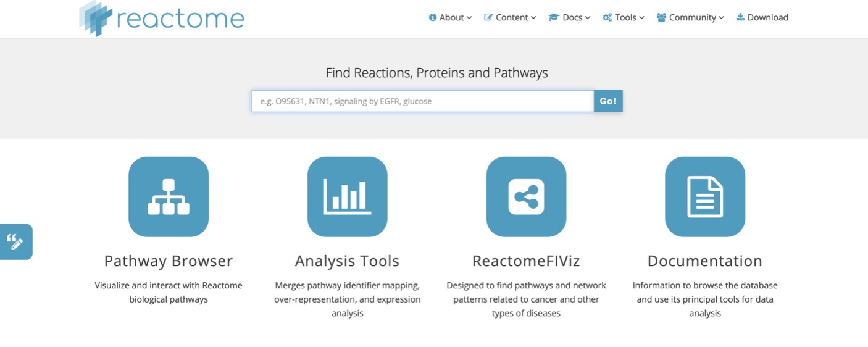Click the Documentation heading link

coord(705,261)
